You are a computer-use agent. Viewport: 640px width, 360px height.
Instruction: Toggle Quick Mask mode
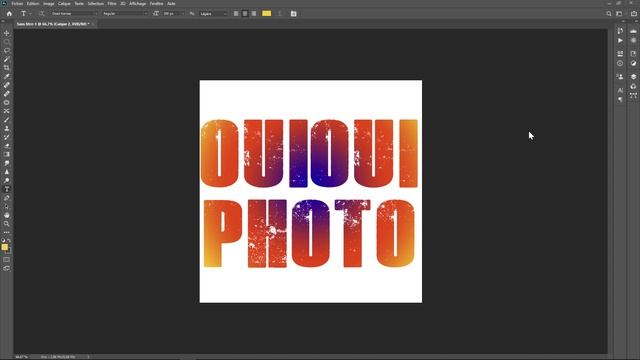click(x=7, y=260)
